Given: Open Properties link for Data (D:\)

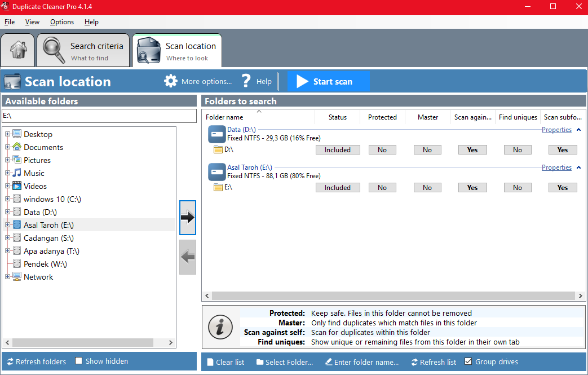Looking at the screenshot, I should tap(556, 129).
